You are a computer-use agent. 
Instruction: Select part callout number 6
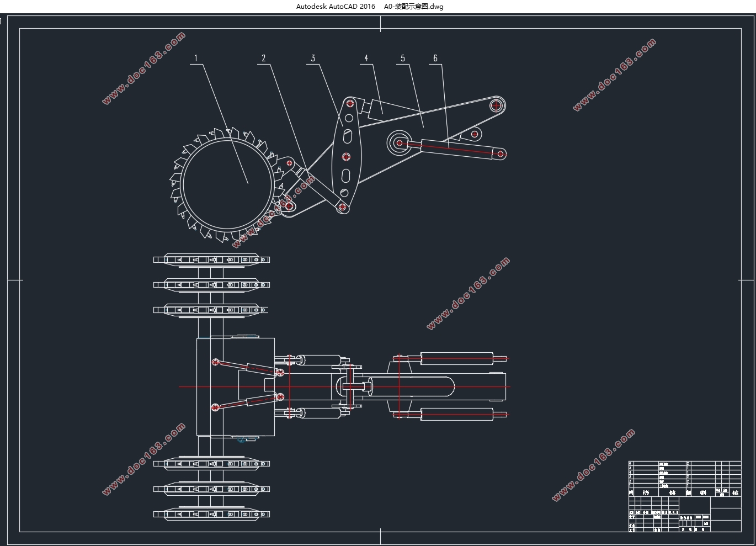pos(435,58)
